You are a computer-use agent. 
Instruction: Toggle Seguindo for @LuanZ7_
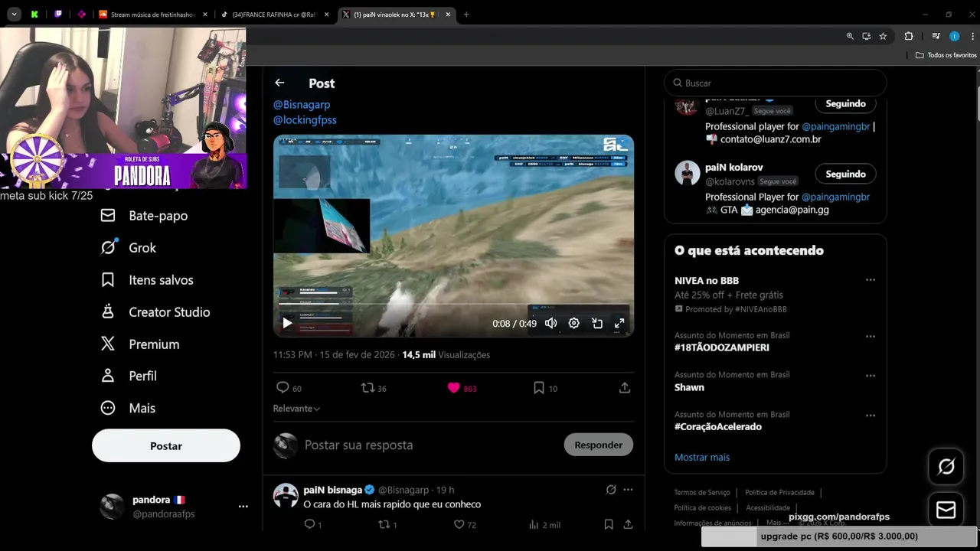[x=845, y=103]
